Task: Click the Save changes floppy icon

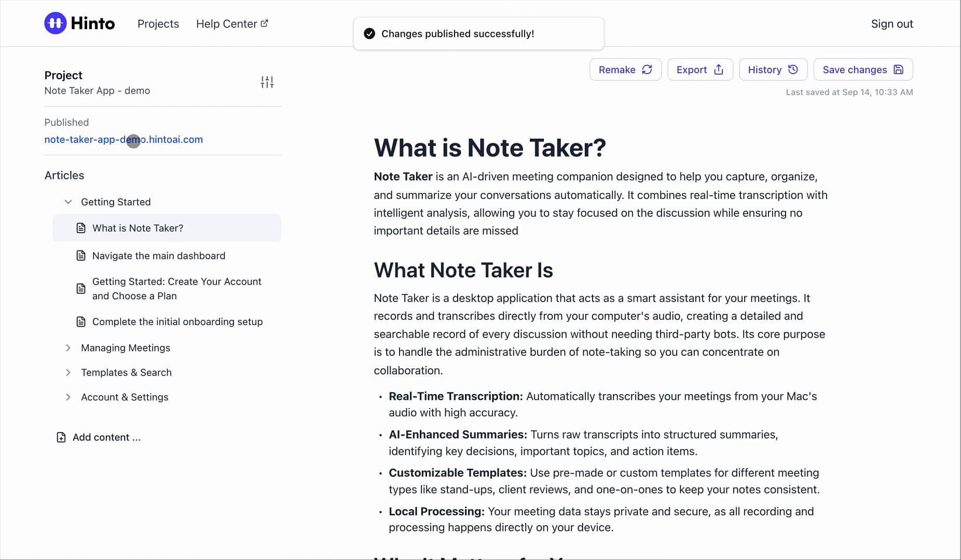Action: 899,69
